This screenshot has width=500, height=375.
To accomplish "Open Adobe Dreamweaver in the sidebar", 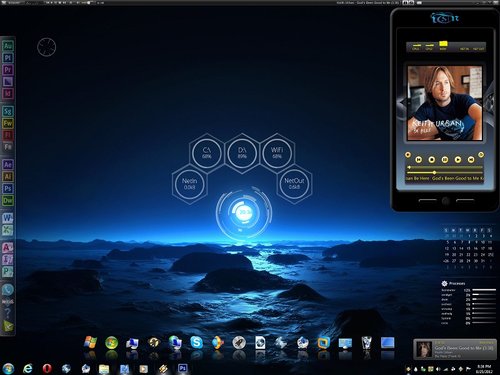I will [8, 201].
